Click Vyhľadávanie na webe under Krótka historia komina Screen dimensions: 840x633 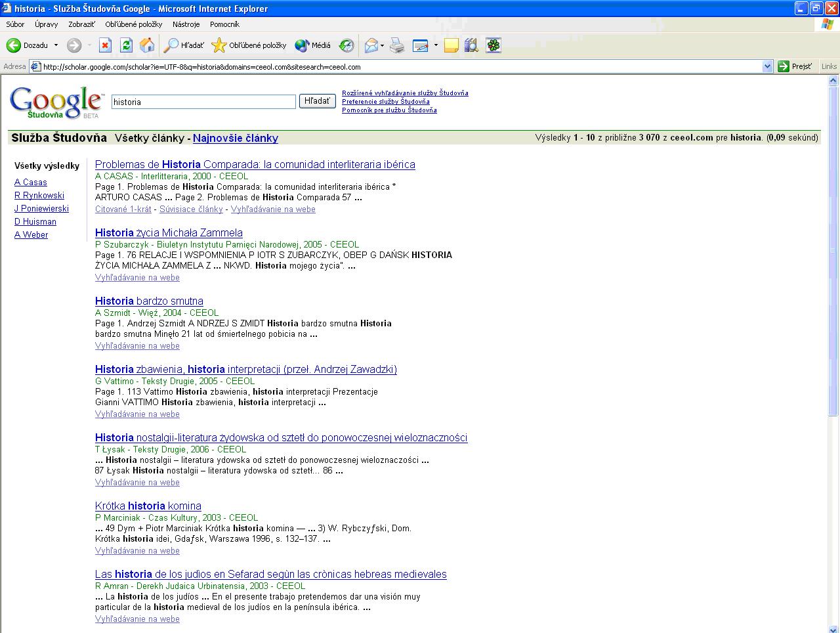pyautogui.click(x=137, y=551)
